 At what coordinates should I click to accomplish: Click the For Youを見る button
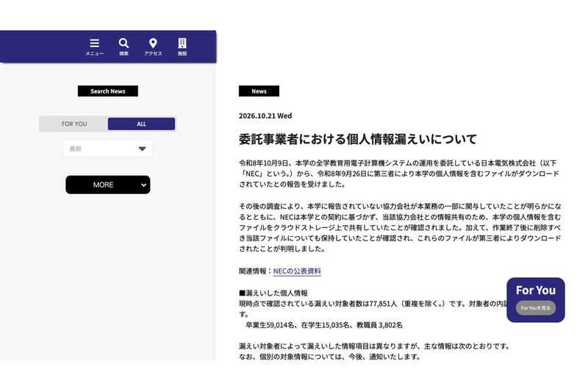pyautogui.click(x=536, y=307)
